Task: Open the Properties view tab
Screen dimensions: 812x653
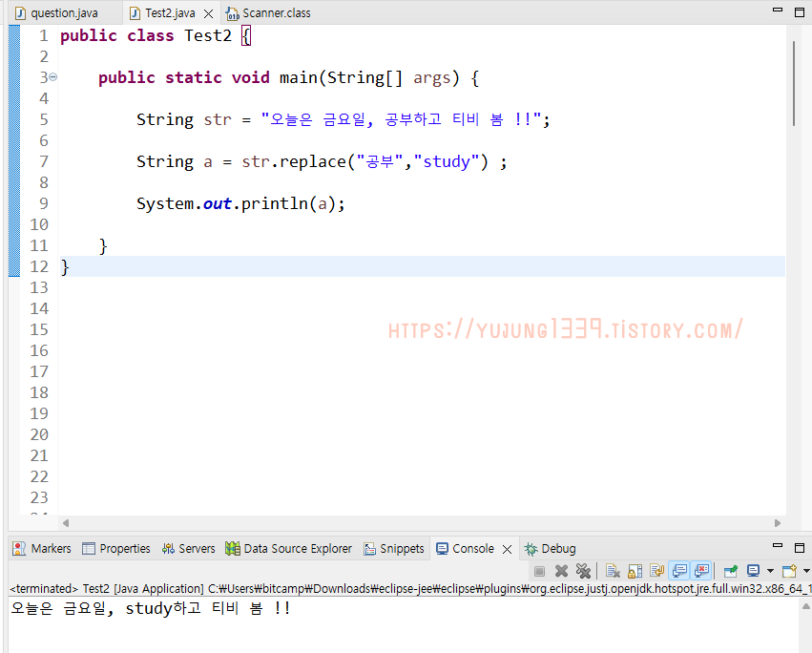Action: pyautogui.click(x=116, y=548)
